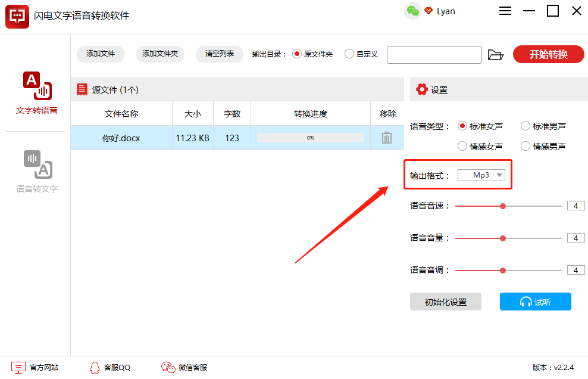This screenshot has width=588, height=379.
Task: Click the 字数 column header
Action: tap(232, 113)
